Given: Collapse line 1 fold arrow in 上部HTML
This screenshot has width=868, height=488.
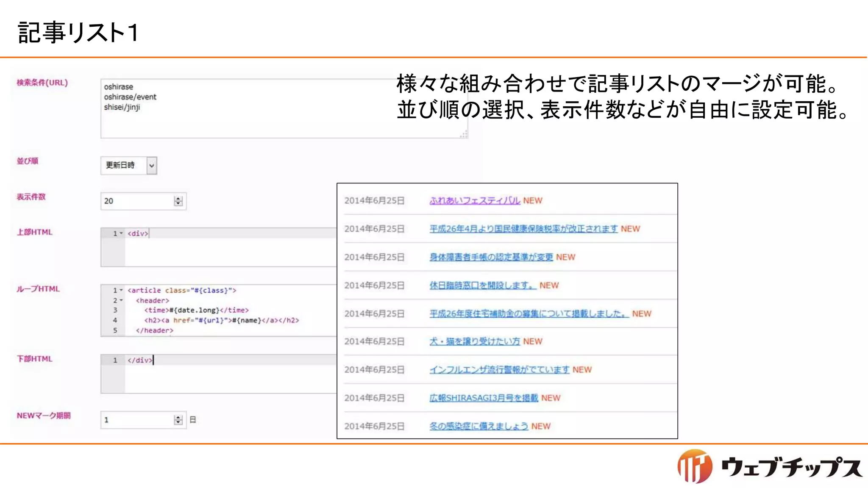Looking at the screenshot, I should [x=121, y=233].
